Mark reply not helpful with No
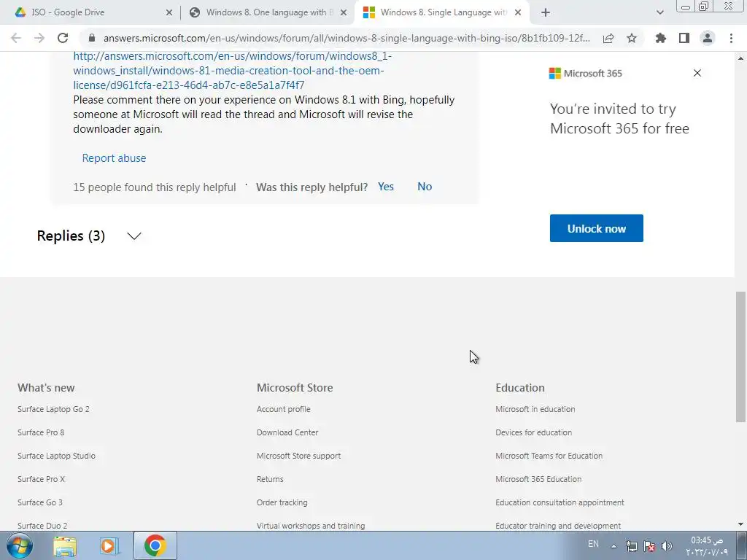Image resolution: width=747 pixels, height=560 pixels. 425,187
